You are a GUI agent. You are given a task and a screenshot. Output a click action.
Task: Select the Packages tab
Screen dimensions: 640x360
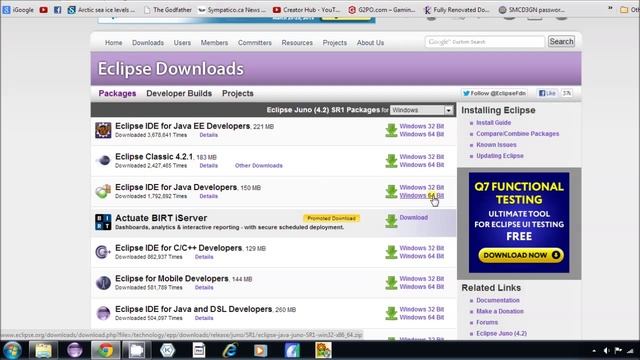pyautogui.click(x=117, y=93)
